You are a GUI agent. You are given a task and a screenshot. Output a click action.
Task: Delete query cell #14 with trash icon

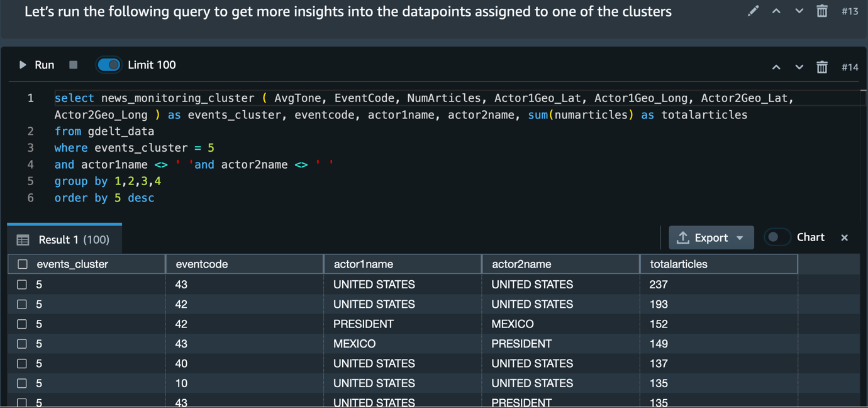(x=822, y=67)
